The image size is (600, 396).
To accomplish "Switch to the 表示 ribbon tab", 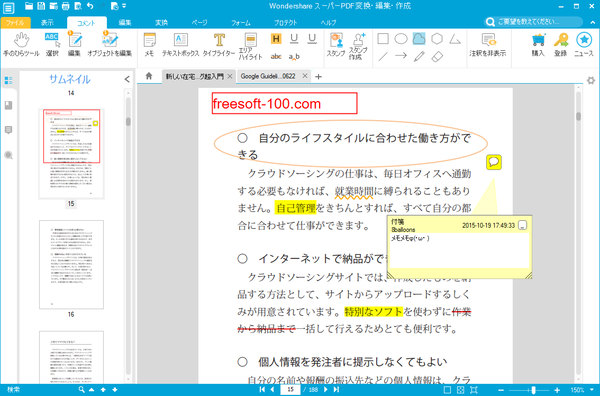I will (x=47, y=23).
